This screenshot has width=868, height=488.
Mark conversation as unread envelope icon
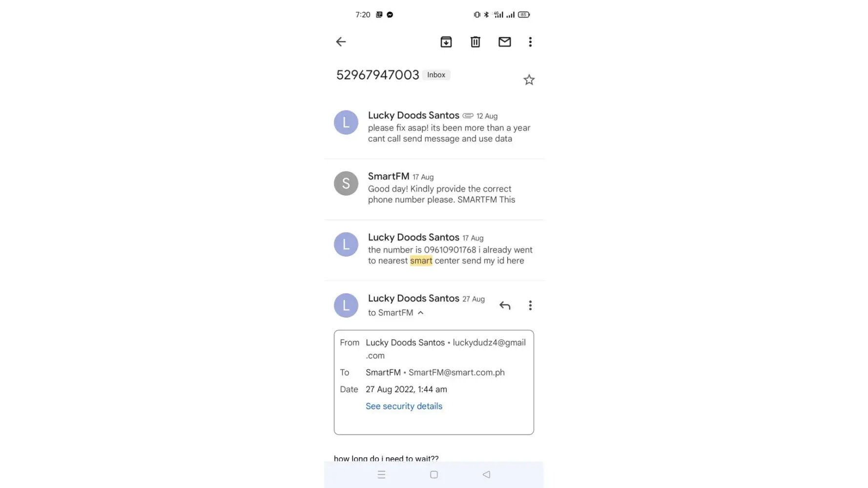504,42
